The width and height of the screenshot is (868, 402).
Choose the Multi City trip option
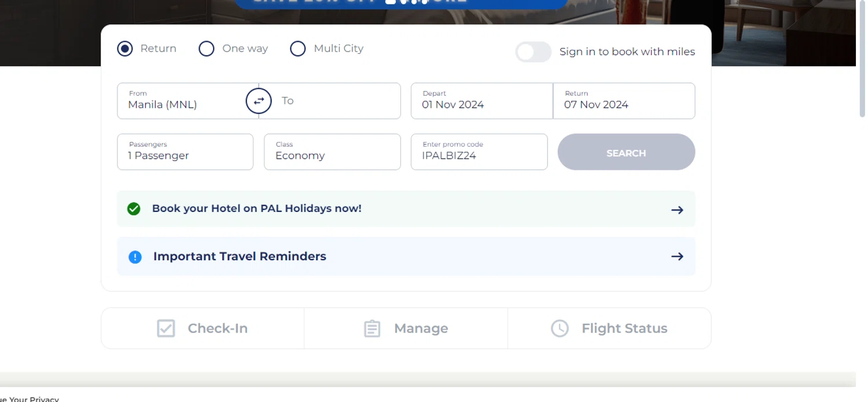298,49
